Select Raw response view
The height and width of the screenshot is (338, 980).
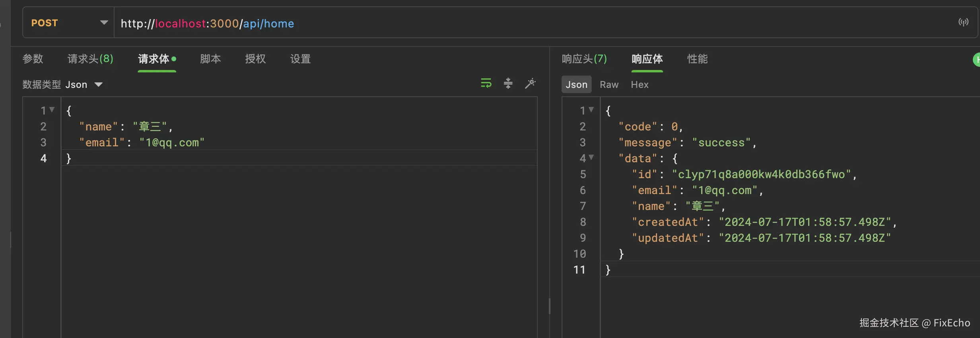tap(609, 85)
